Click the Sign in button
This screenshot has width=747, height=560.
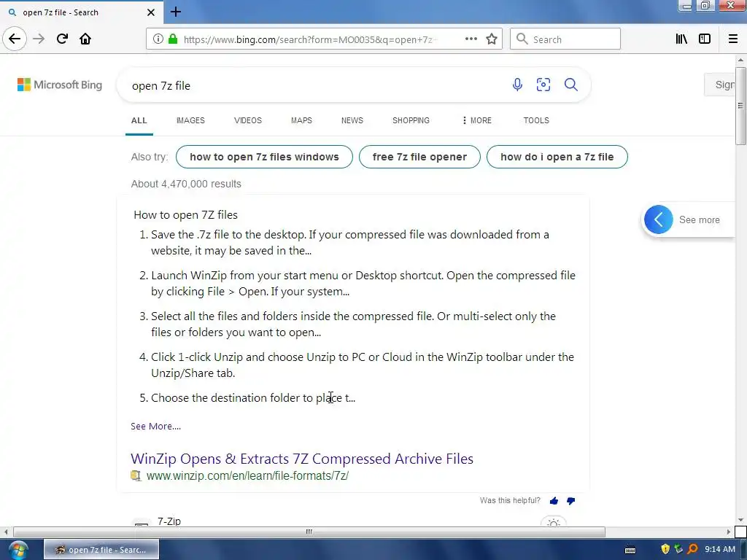(721, 85)
